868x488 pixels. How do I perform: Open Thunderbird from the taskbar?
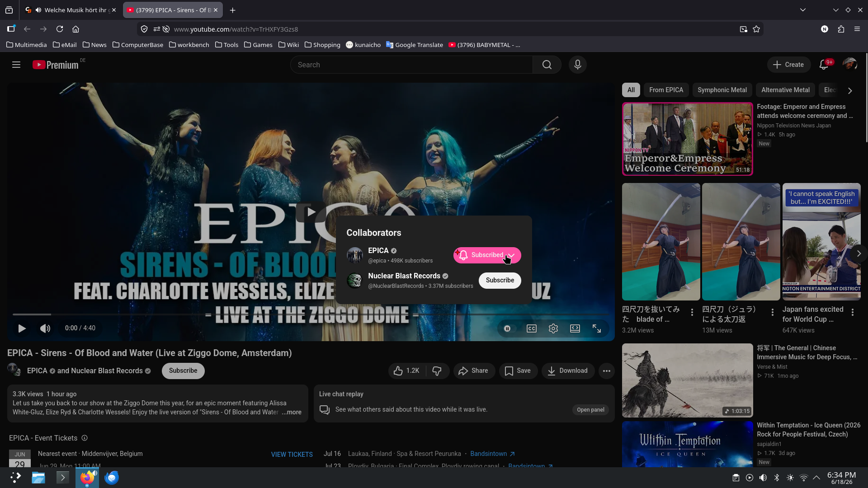pos(112,478)
